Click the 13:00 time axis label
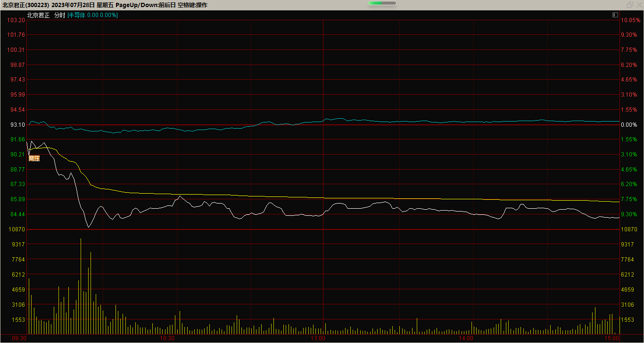This screenshot has height=343, width=644. (318, 338)
